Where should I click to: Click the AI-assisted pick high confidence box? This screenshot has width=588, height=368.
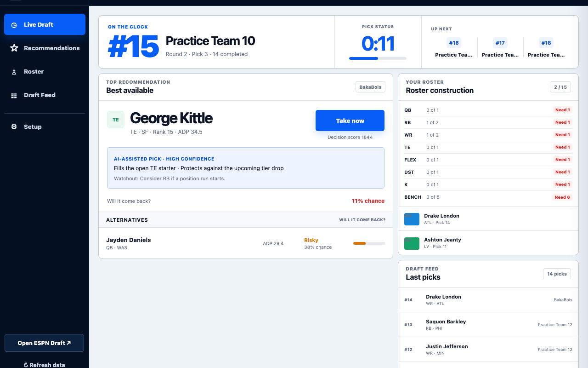point(246,168)
